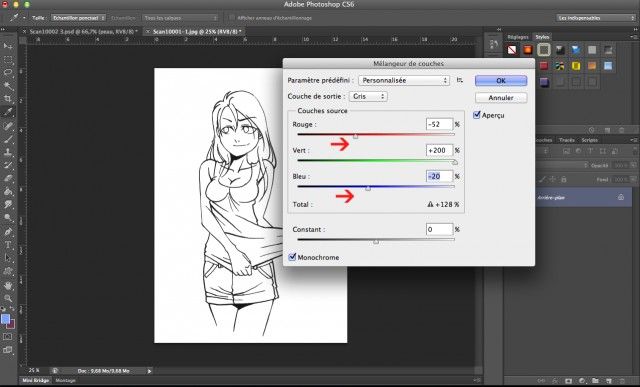Click Vert percentage input field
This screenshot has height=387, width=640.
pos(439,150)
